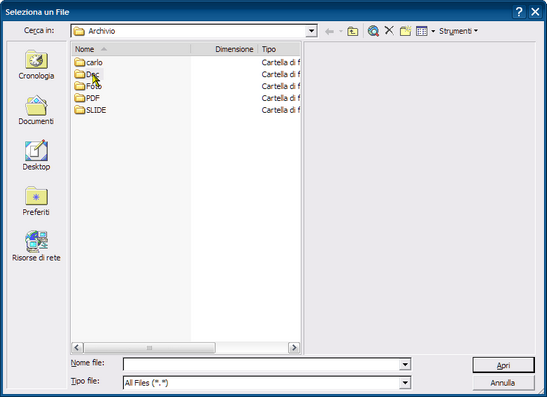This screenshot has width=547, height=397.
Task: Open the Preferiti favorites shortcut
Action: (36, 201)
